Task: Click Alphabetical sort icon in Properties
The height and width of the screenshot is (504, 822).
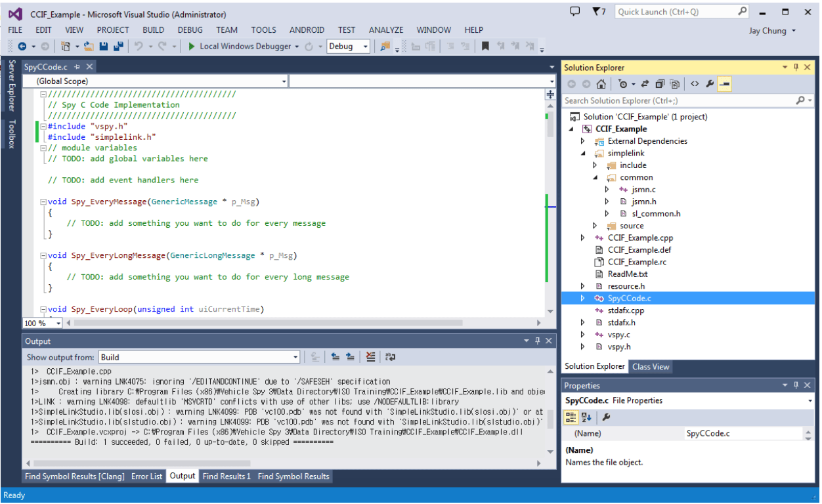Action: tap(586, 417)
